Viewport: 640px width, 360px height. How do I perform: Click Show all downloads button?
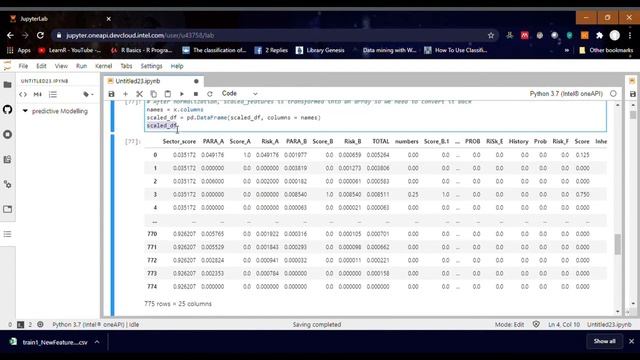tap(604, 341)
